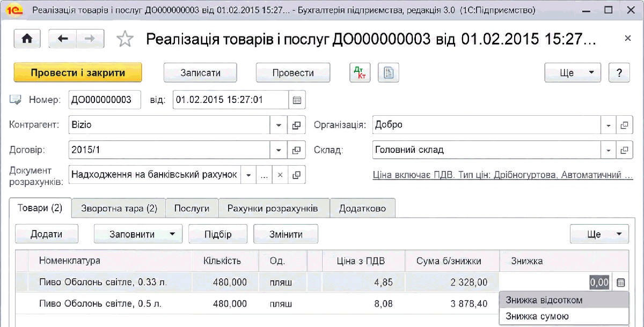Open Контрагент Bizio card icon

tap(296, 125)
